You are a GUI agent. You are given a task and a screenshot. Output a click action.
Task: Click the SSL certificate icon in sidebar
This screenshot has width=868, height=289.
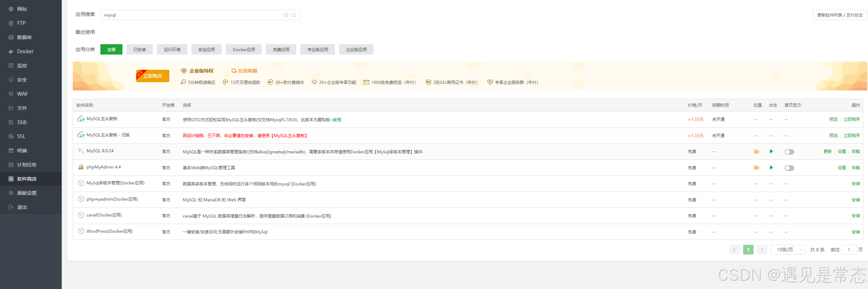point(11,136)
